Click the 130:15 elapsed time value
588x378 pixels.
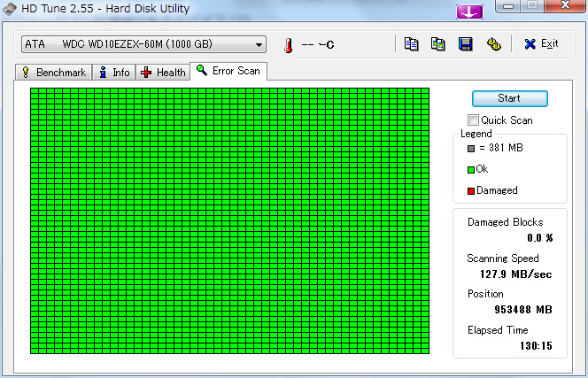click(536, 345)
